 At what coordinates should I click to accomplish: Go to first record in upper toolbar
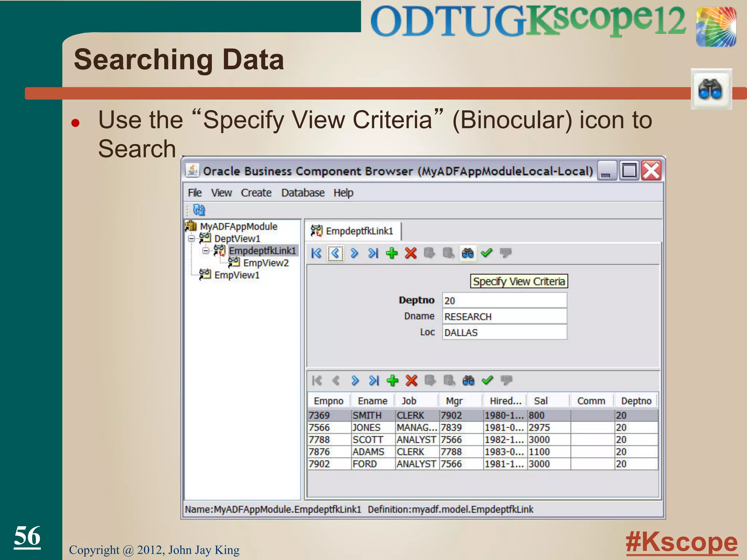pos(316,253)
